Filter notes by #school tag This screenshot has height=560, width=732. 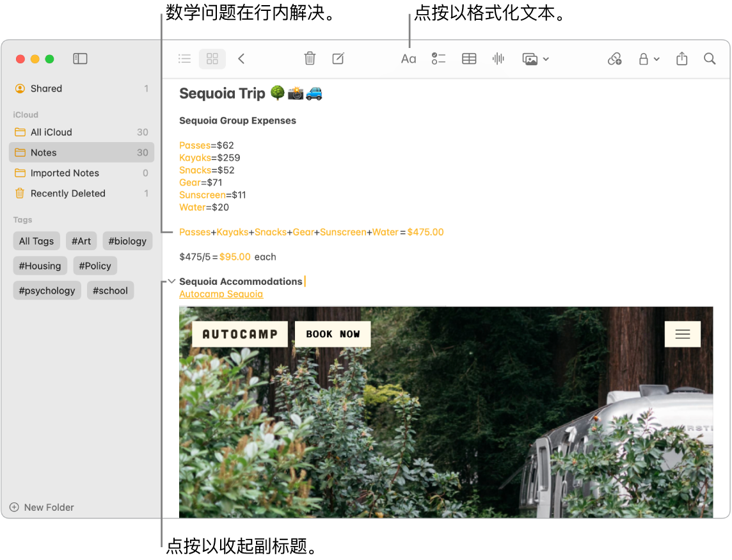110,291
